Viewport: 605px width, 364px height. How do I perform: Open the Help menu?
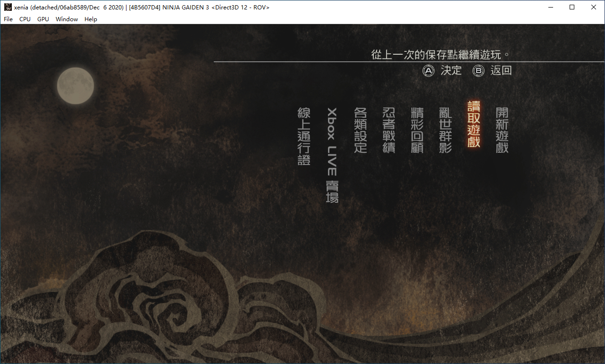pyautogui.click(x=91, y=19)
